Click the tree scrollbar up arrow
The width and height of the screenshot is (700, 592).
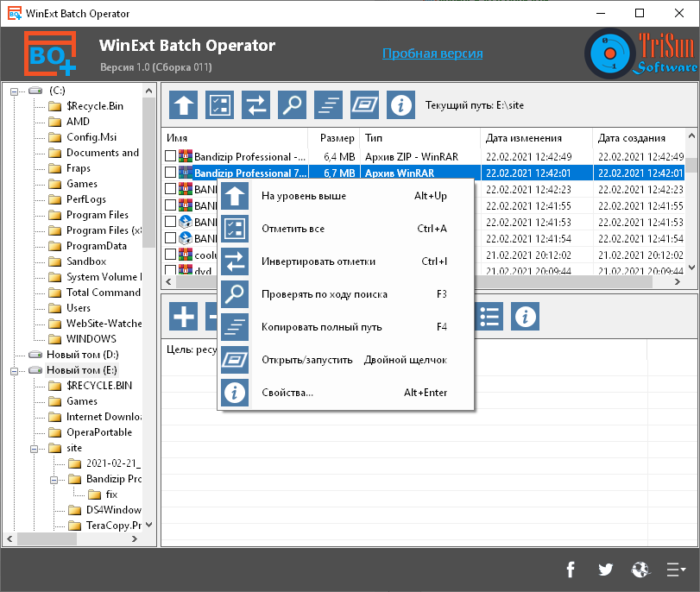[149, 91]
